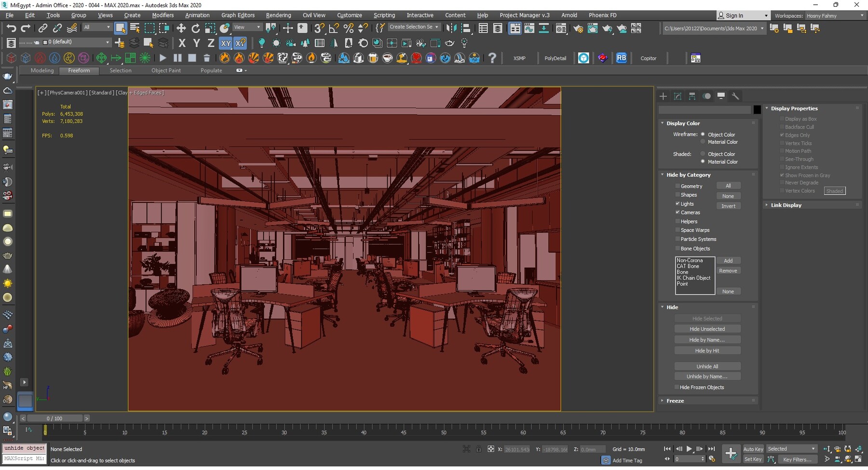
Task: Switch to the Modeling ribbon tab
Action: click(41, 70)
